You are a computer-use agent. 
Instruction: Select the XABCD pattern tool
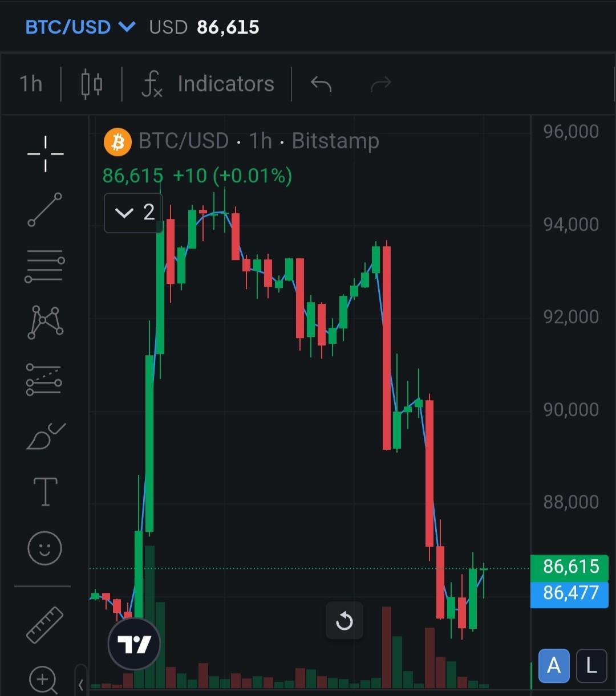[45, 322]
